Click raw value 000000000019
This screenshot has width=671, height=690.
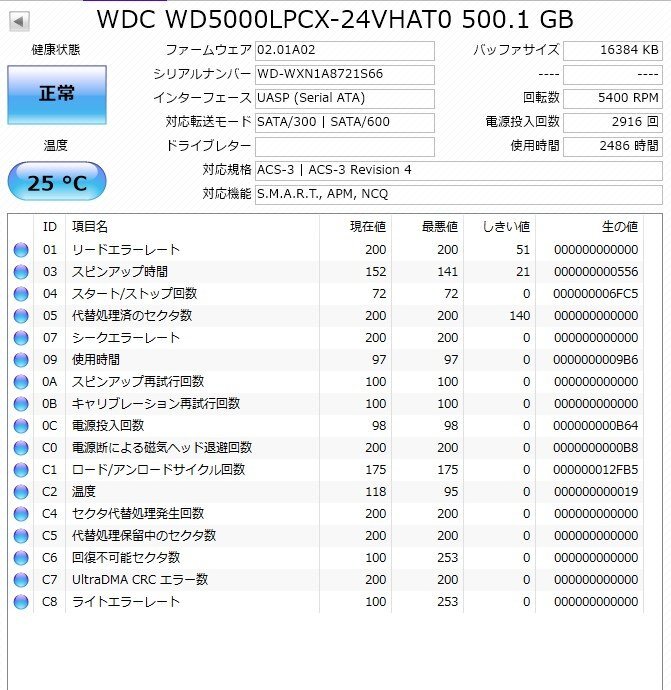pos(596,492)
